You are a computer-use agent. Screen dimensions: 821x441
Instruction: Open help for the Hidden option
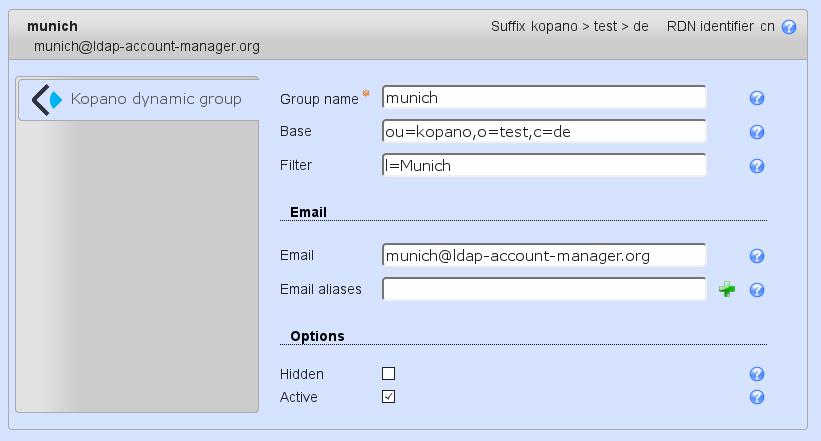(757, 374)
